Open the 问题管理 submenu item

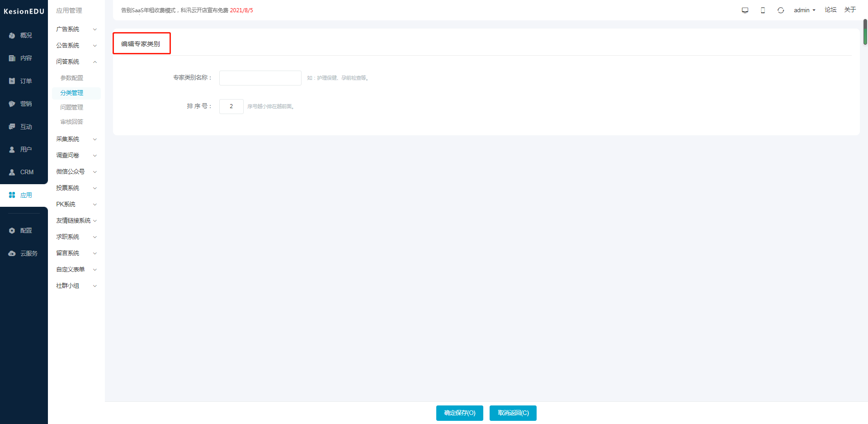pyautogui.click(x=71, y=107)
